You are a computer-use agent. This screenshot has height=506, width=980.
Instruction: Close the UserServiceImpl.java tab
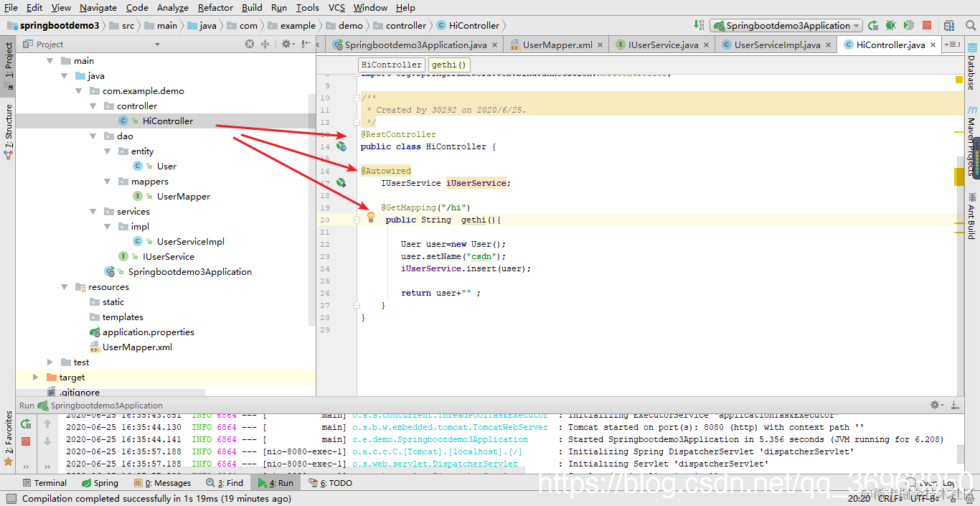click(x=826, y=44)
